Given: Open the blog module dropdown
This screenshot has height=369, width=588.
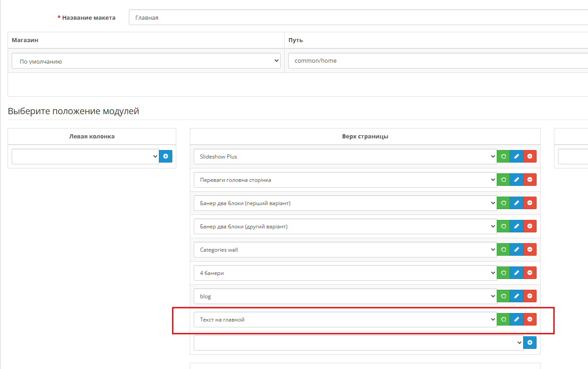Looking at the screenshot, I should coord(345,296).
